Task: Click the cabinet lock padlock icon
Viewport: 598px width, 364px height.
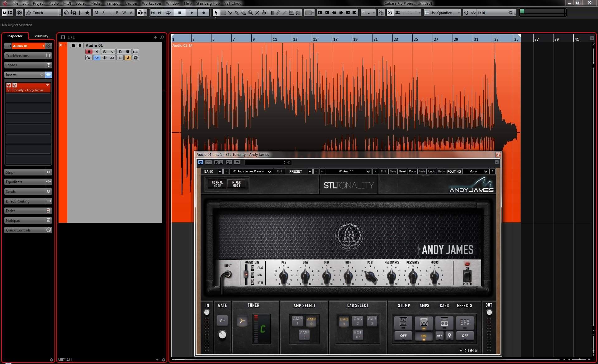Action: pos(449,336)
